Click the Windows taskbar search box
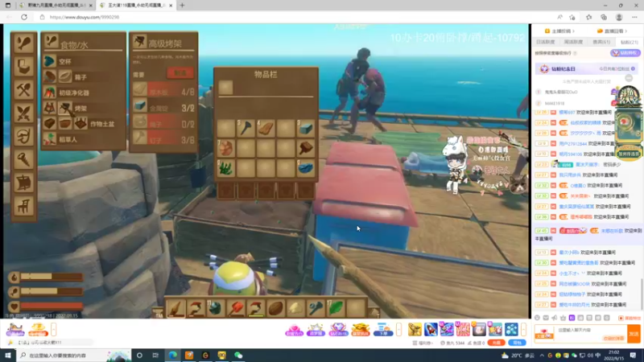 tap(74, 356)
